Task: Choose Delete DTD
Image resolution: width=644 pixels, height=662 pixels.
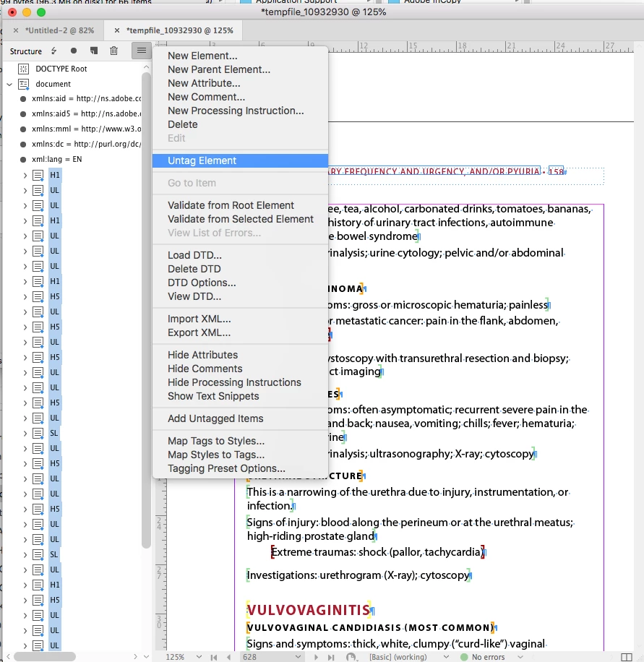Action: click(194, 269)
